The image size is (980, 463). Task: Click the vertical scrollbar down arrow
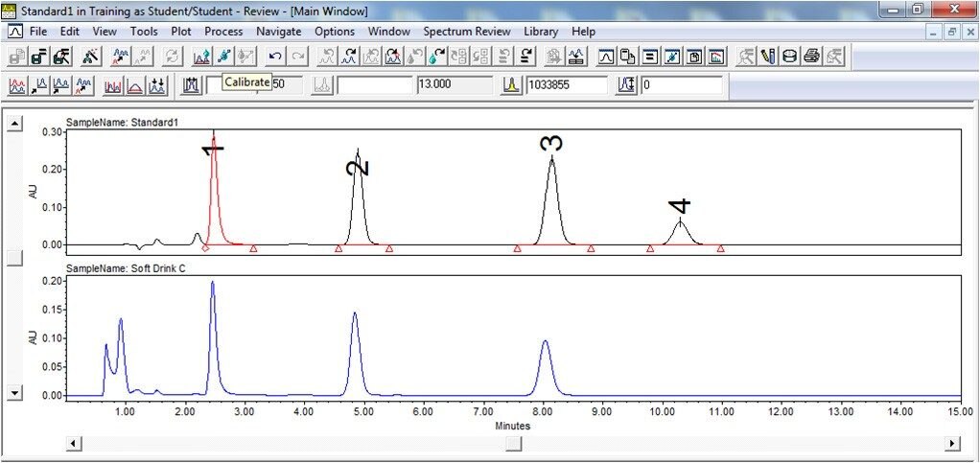tap(14, 392)
